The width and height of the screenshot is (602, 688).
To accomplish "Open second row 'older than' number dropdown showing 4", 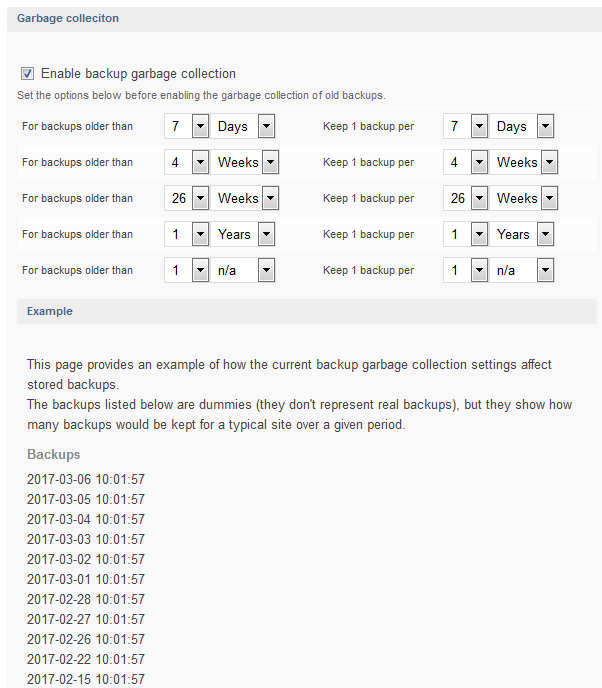I will coord(187,163).
